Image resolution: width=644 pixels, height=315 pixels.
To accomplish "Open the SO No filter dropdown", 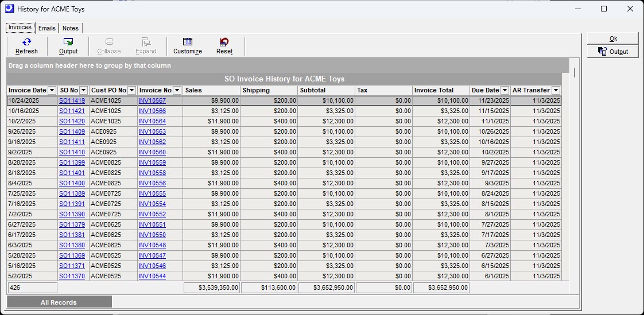I will pyautogui.click(x=83, y=90).
